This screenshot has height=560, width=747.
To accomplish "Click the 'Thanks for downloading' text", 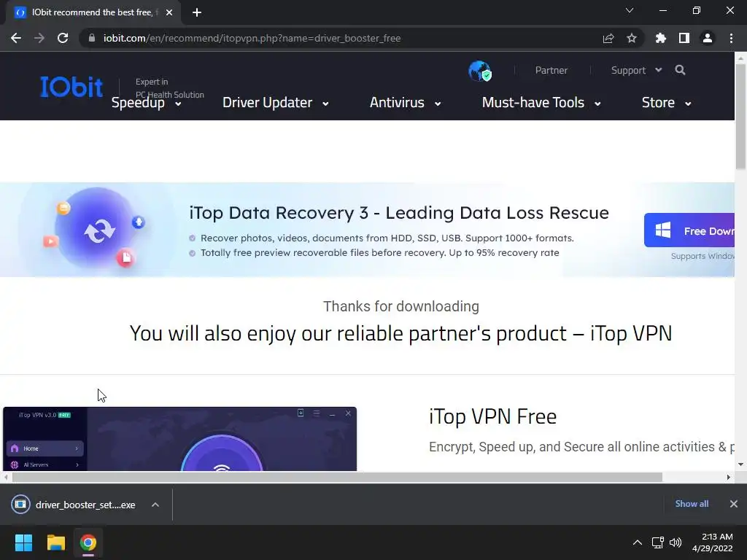I will click(401, 306).
